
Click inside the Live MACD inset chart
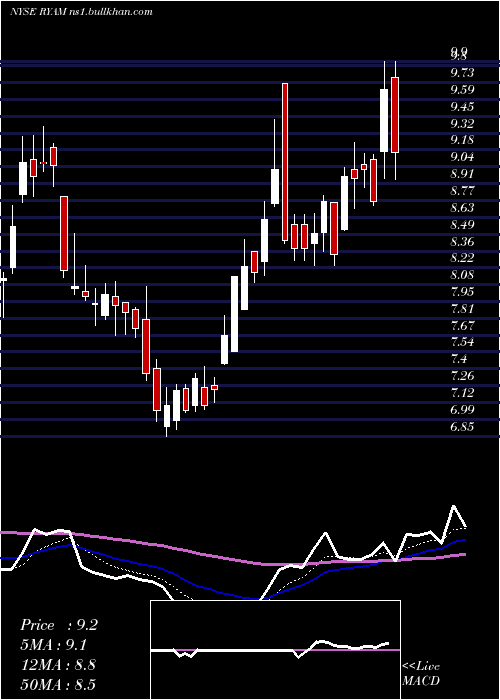(275, 650)
